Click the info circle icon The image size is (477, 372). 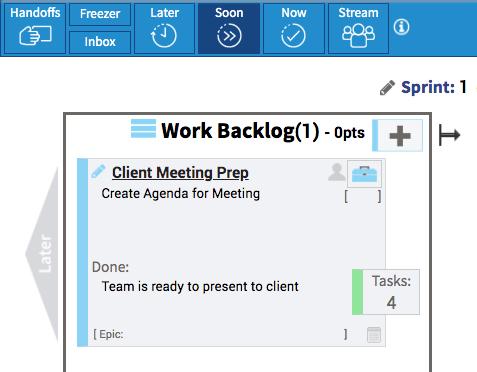pyautogui.click(x=401, y=27)
